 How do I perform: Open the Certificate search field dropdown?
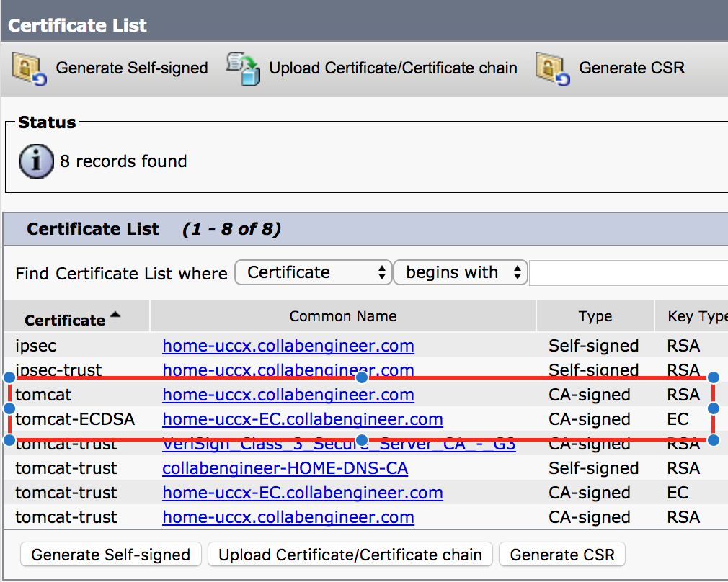(314, 273)
